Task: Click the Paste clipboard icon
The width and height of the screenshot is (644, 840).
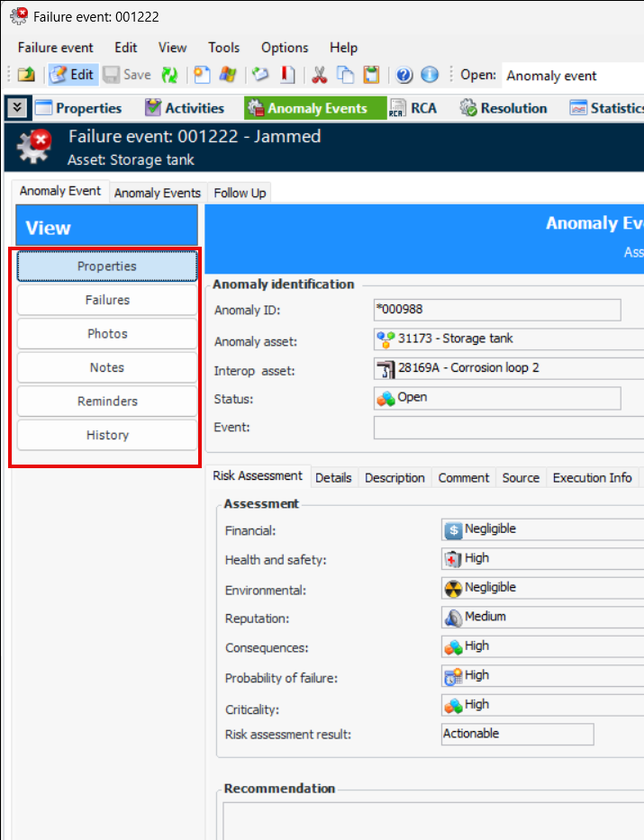Action: point(371,75)
